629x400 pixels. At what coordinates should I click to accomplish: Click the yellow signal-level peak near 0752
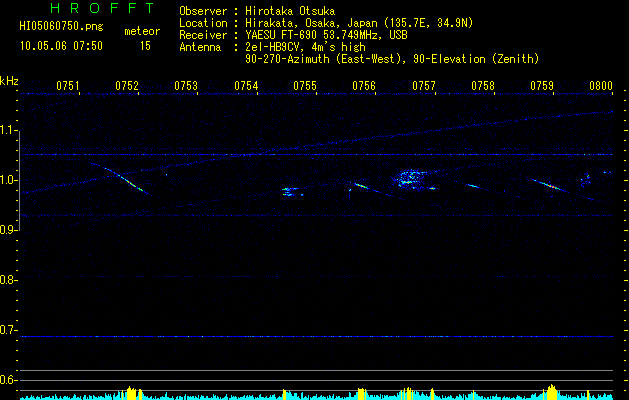tap(130, 393)
